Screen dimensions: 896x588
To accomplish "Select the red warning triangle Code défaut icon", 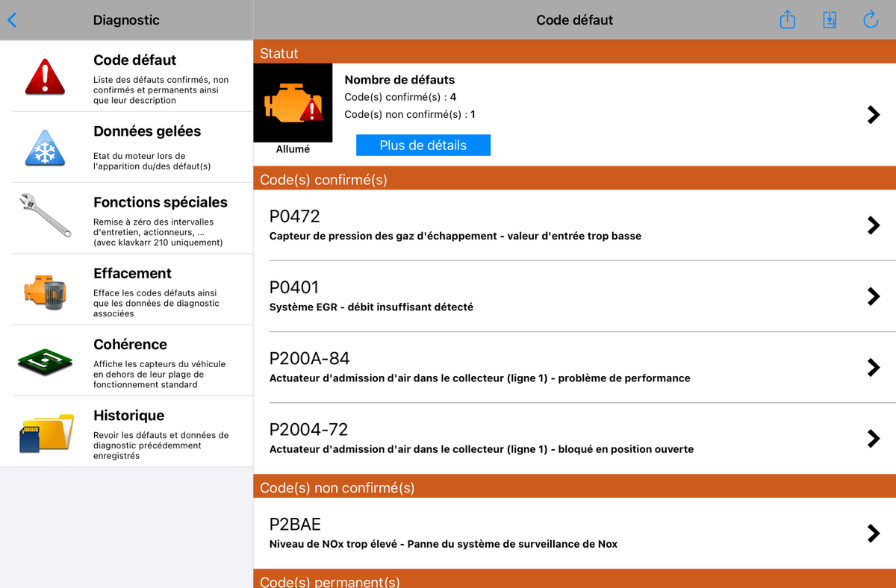I will [46, 76].
